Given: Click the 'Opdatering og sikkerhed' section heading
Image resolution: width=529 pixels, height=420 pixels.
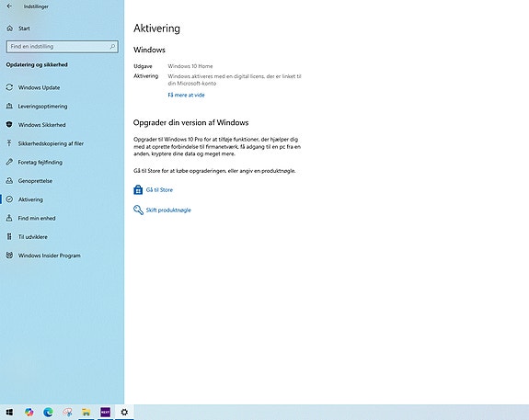Looking at the screenshot, I should coord(37,64).
